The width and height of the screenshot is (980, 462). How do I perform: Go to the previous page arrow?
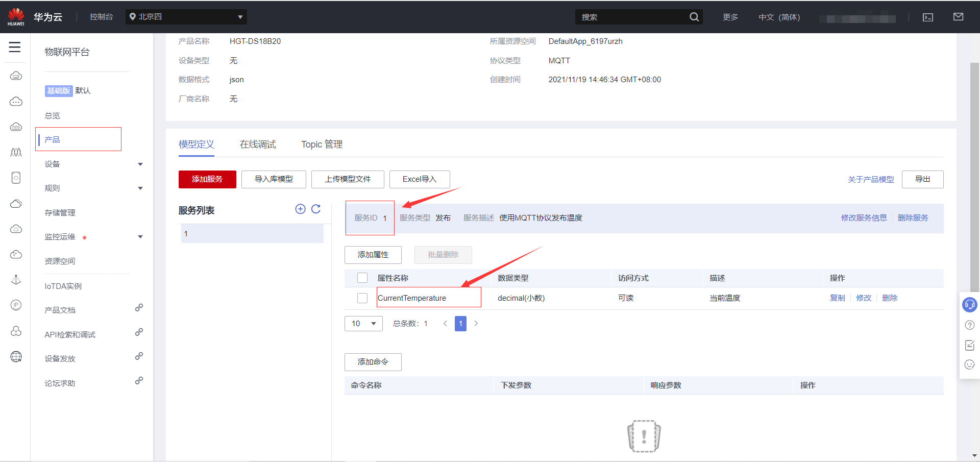point(445,323)
